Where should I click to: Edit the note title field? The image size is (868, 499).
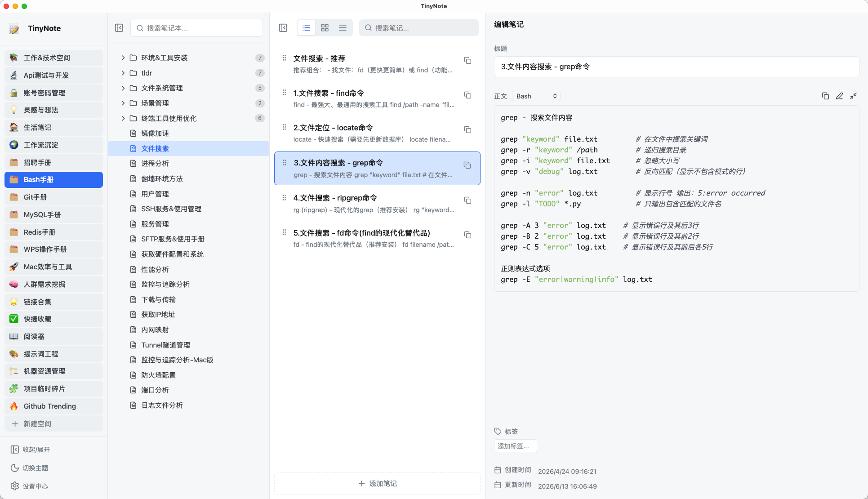[x=677, y=67]
